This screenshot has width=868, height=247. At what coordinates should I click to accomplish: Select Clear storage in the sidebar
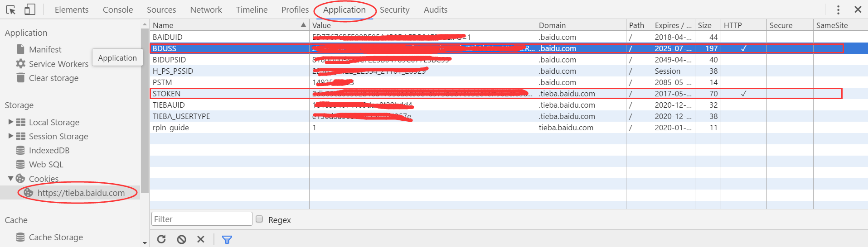(54, 78)
